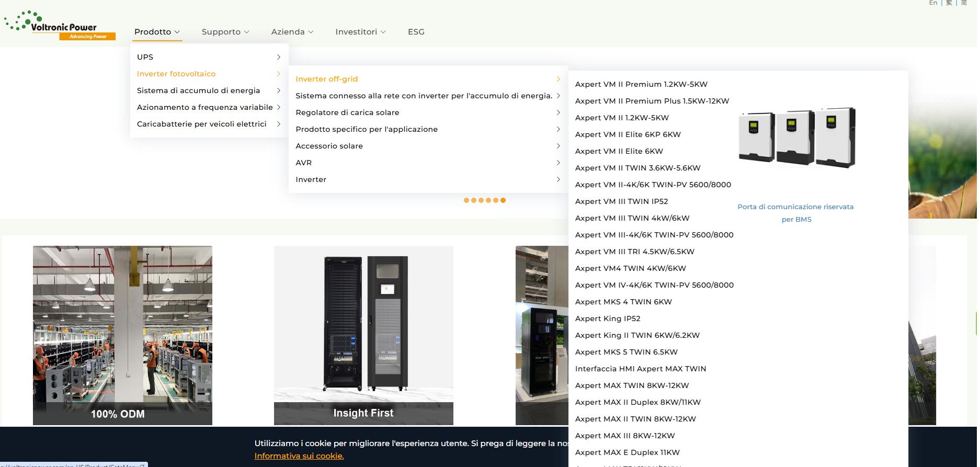
Task: Open Axpert MAX TWIN 8KW-12KW
Action: point(632,385)
